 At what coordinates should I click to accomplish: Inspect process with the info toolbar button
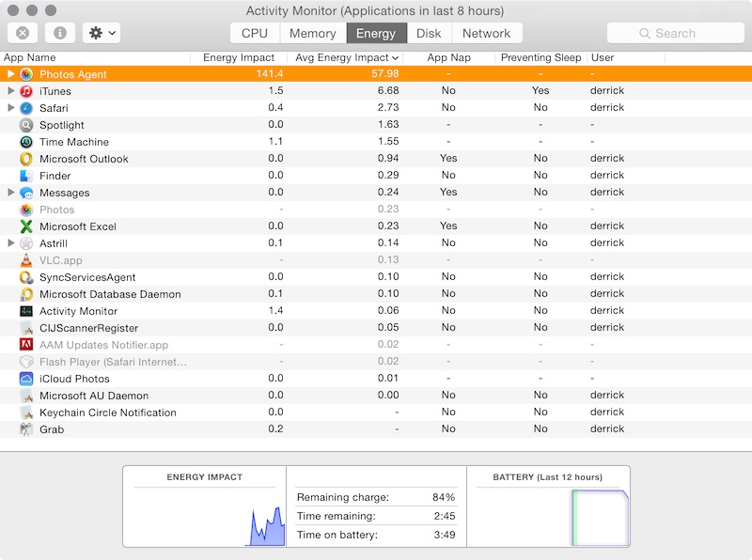tap(60, 33)
